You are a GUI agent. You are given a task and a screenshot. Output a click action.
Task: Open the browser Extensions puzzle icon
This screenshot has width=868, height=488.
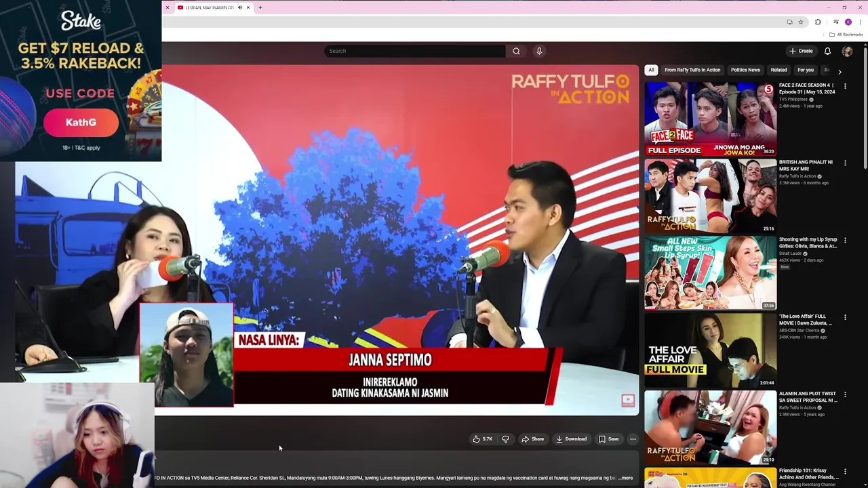click(818, 22)
